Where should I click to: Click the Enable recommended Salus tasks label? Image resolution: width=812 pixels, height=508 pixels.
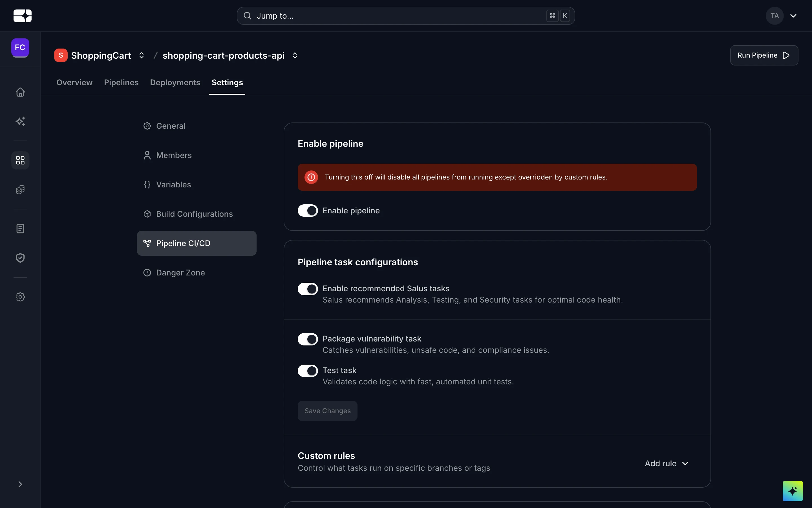386,289
